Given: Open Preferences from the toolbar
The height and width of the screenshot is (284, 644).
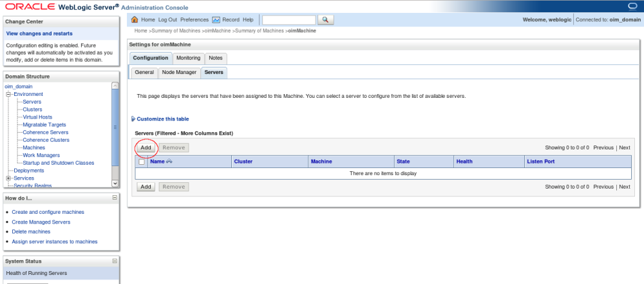Looking at the screenshot, I should (194, 20).
